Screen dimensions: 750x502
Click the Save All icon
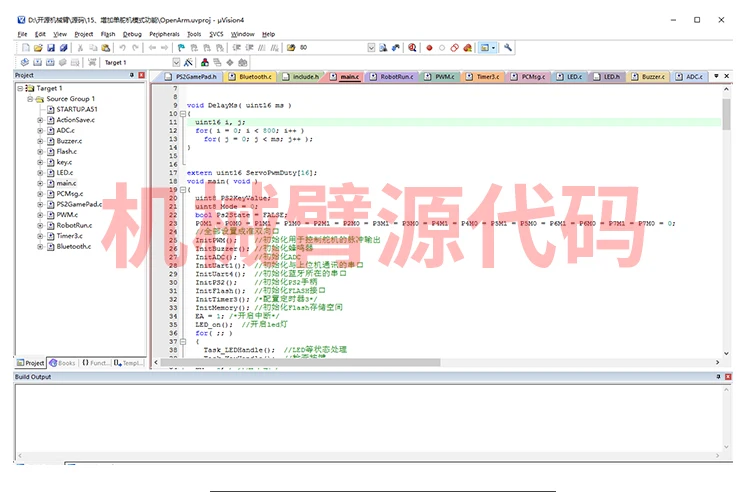click(63, 48)
